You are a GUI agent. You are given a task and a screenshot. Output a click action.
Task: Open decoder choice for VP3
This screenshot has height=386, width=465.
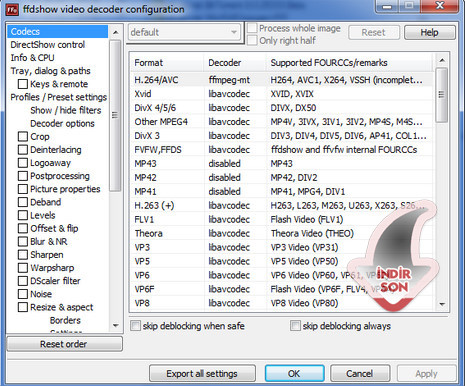(x=229, y=247)
